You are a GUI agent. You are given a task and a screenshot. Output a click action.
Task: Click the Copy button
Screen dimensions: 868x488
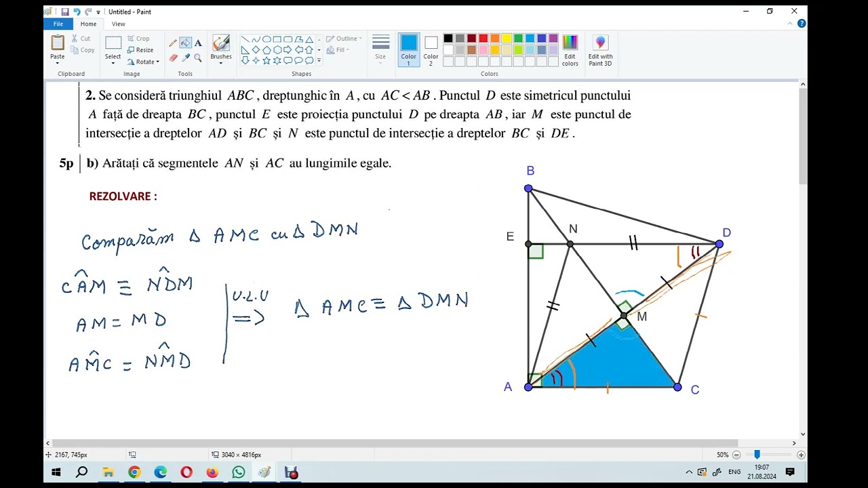[x=83, y=50]
